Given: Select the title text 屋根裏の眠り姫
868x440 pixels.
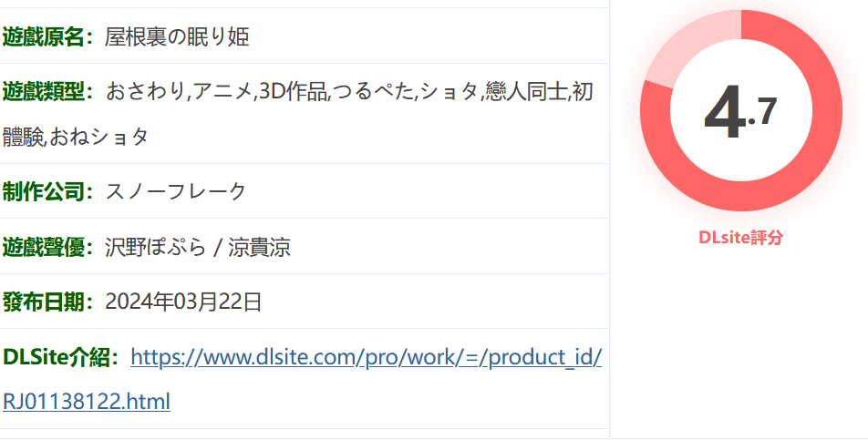Looking at the screenshot, I should coord(177,37).
